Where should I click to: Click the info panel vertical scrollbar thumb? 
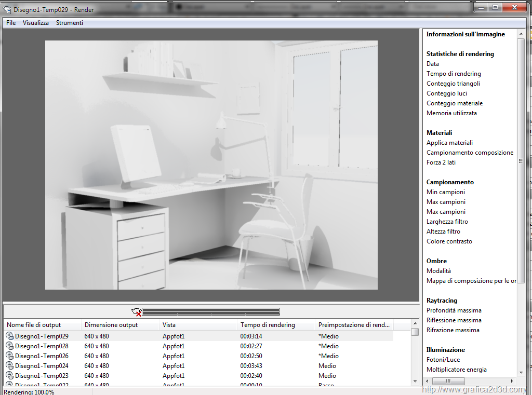coord(521,161)
